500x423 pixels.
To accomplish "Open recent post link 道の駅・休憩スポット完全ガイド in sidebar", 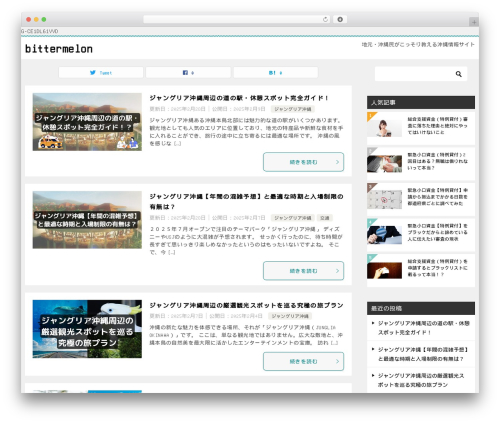I will tap(424, 328).
